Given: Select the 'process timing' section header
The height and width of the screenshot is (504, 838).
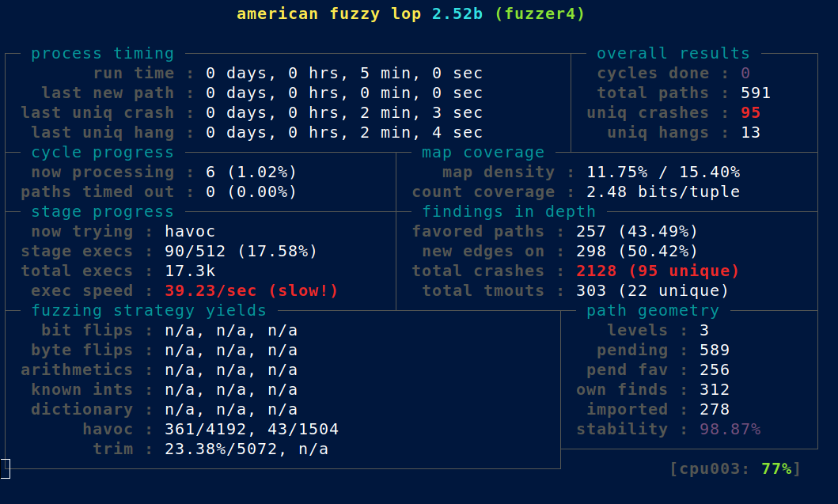Looking at the screenshot, I should 103,54.
